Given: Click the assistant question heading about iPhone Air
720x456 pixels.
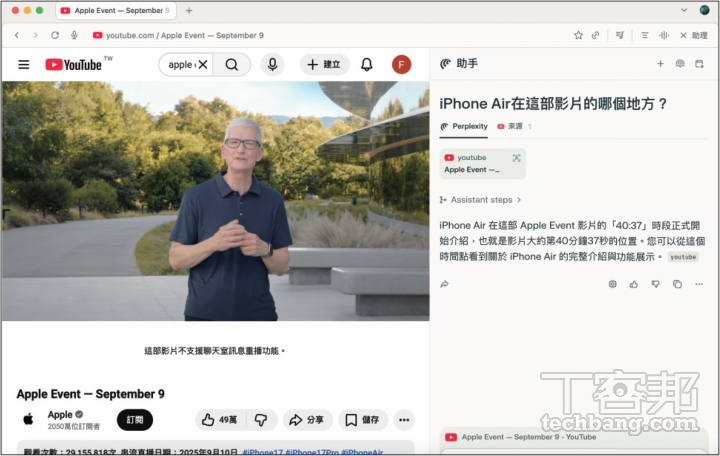Looking at the screenshot, I should [x=553, y=104].
